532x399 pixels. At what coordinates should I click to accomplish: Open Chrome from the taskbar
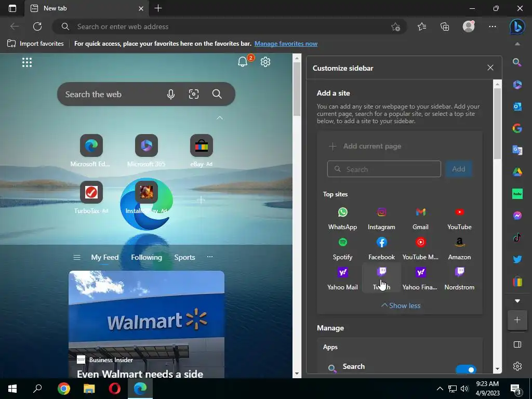coord(63,389)
